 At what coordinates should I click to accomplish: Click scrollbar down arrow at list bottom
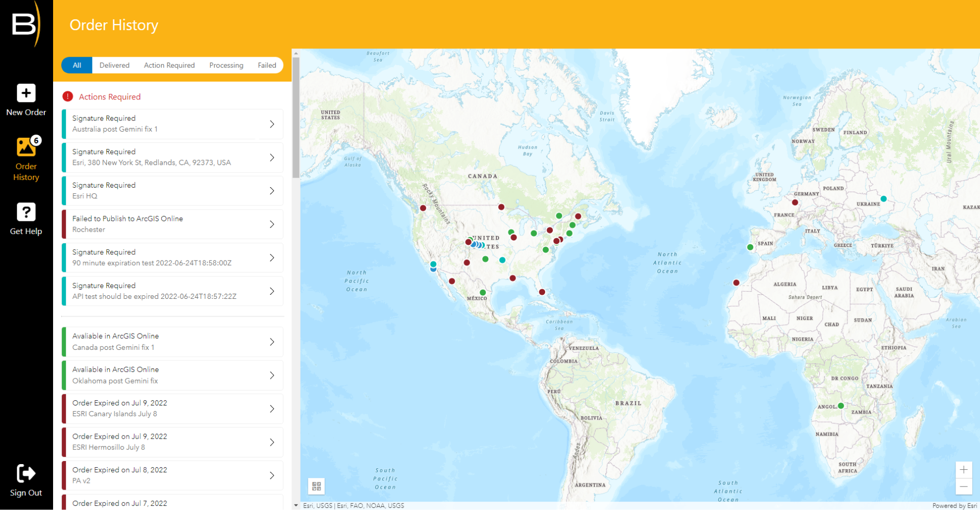296,505
